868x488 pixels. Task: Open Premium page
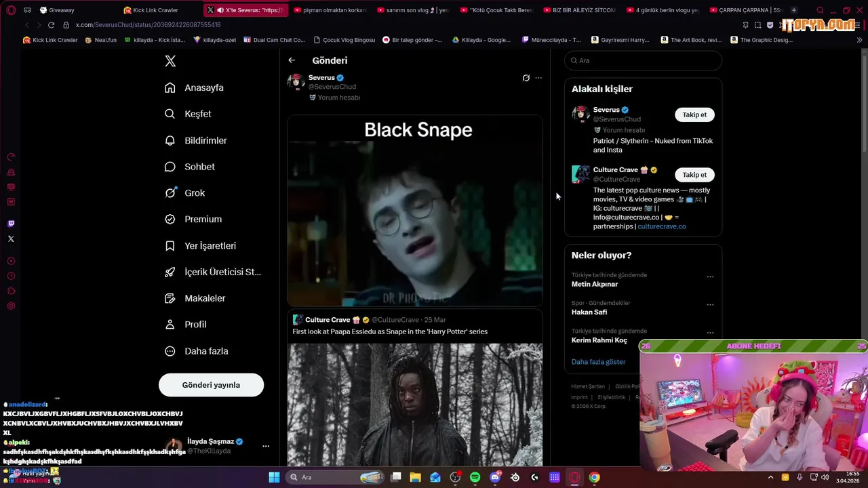(193, 219)
